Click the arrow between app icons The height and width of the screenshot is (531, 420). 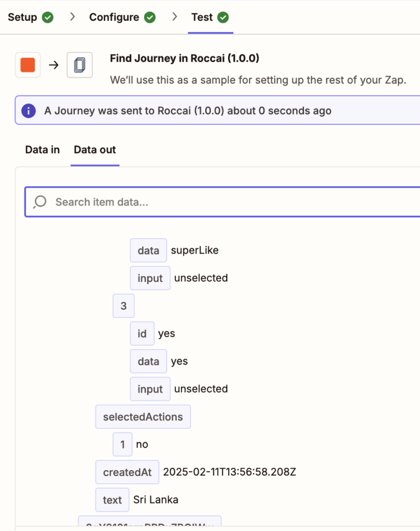click(x=53, y=65)
